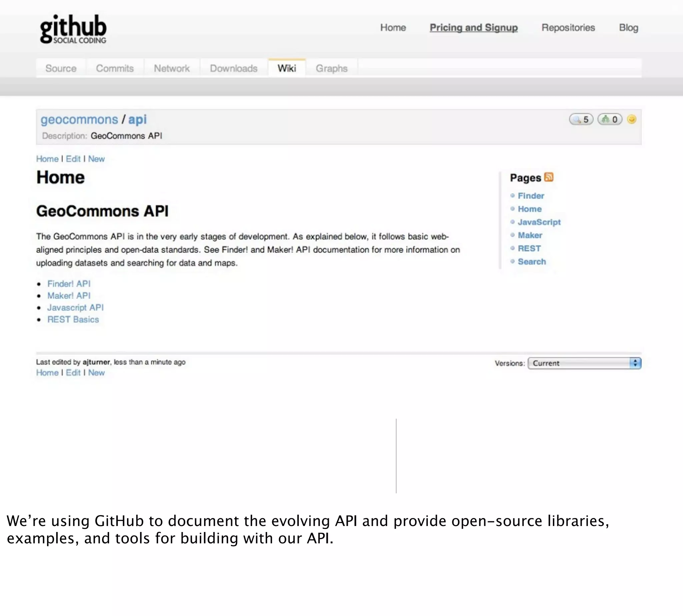Screen dimensions: 683x616
Task: Open the Downloads tab
Action: pos(234,68)
